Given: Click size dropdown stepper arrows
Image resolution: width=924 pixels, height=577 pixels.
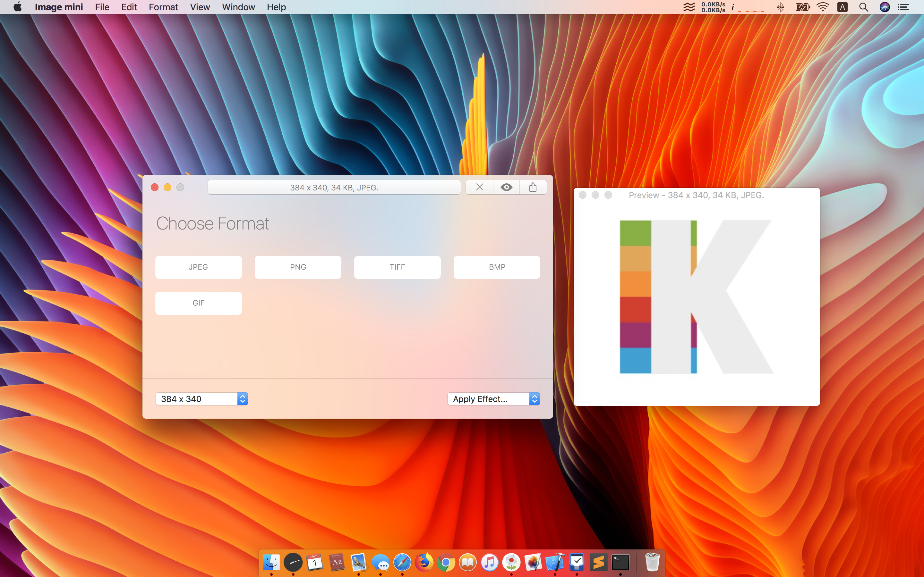Looking at the screenshot, I should [243, 399].
